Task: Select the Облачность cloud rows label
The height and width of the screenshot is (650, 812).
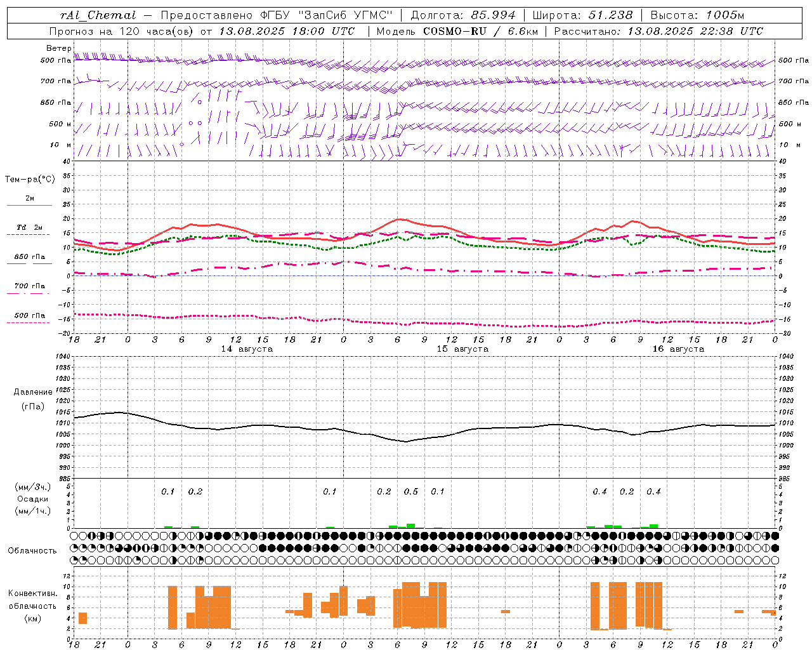Action: [x=32, y=551]
